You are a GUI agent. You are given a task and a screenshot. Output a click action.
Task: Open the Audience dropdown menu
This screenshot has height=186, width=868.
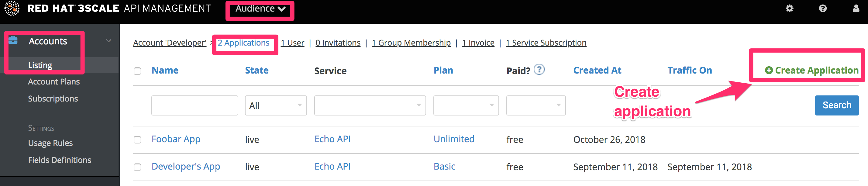260,9
